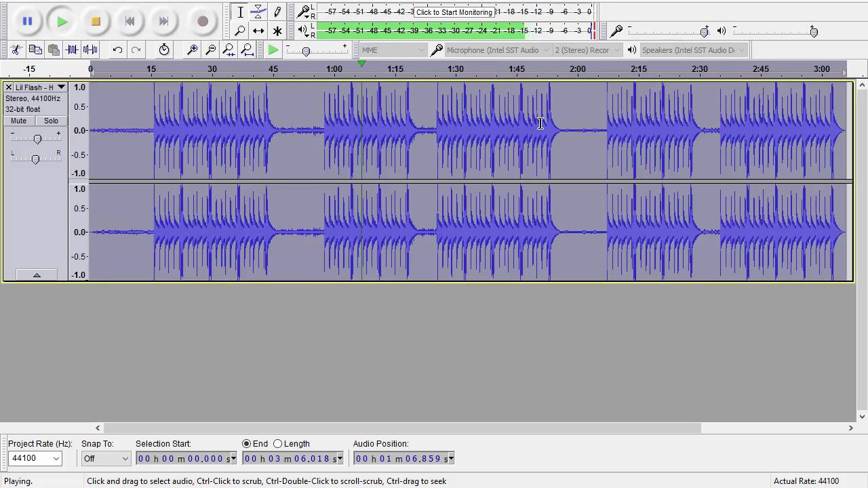Viewport: 868px width, 488px height.
Task: Click the 'Stereo, 44100Hz' track info text
Action: click(33, 98)
